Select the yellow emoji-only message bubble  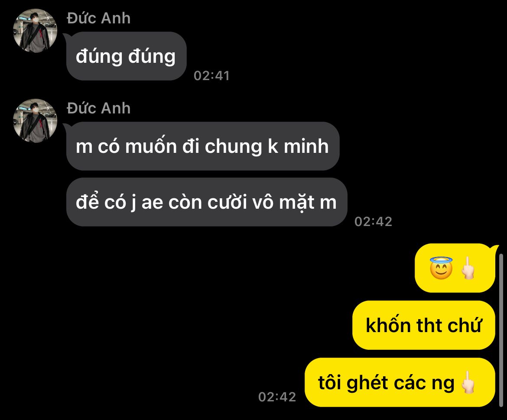click(455, 268)
